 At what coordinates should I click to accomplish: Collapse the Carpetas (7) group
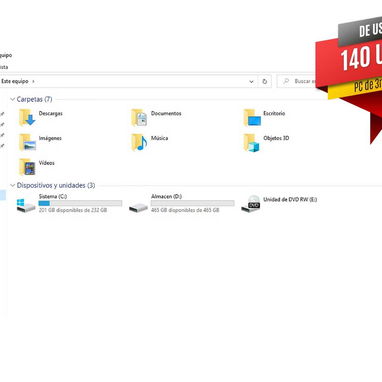coord(13,99)
